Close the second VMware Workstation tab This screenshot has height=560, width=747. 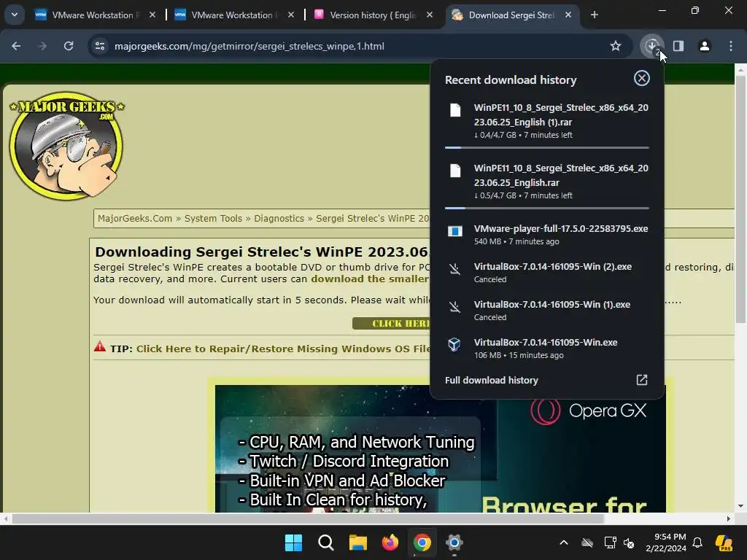(x=291, y=15)
